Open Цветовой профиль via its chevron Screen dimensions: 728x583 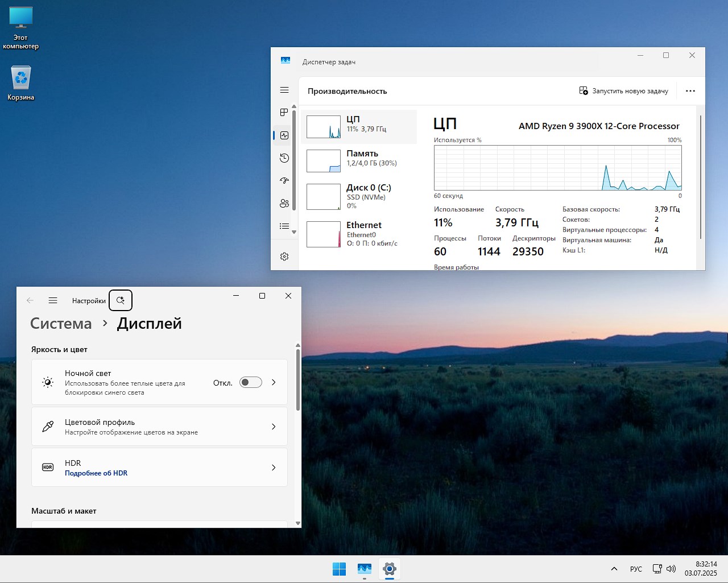coord(274,427)
